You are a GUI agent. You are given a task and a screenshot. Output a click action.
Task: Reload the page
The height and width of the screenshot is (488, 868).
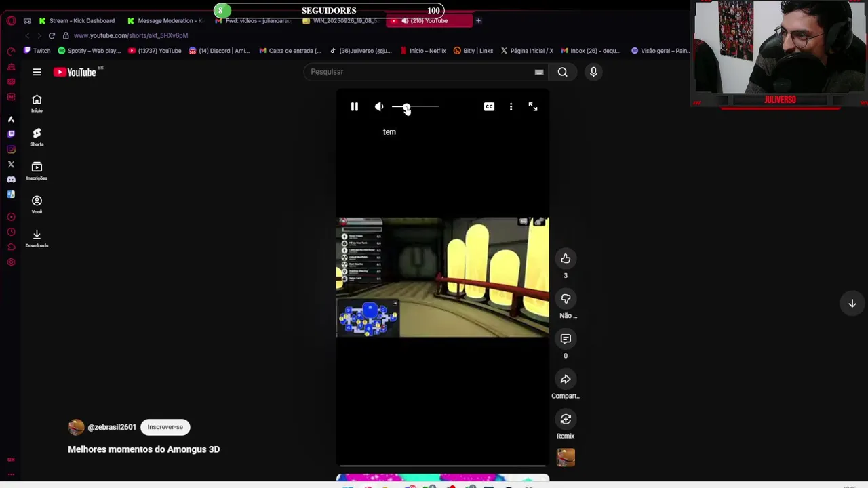52,35
